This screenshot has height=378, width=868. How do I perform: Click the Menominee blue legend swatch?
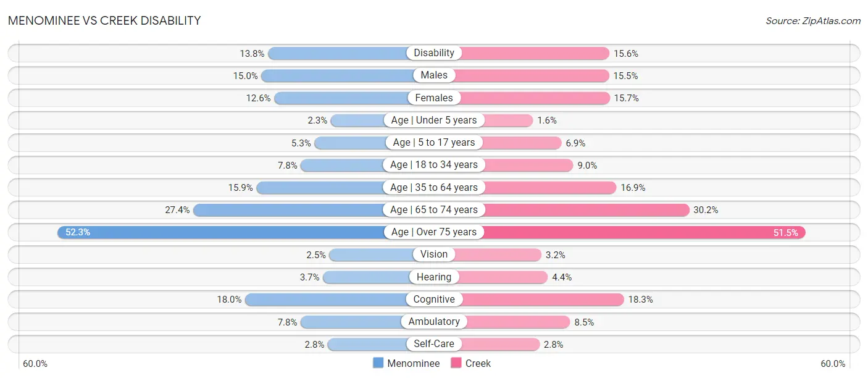click(x=378, y=363)
